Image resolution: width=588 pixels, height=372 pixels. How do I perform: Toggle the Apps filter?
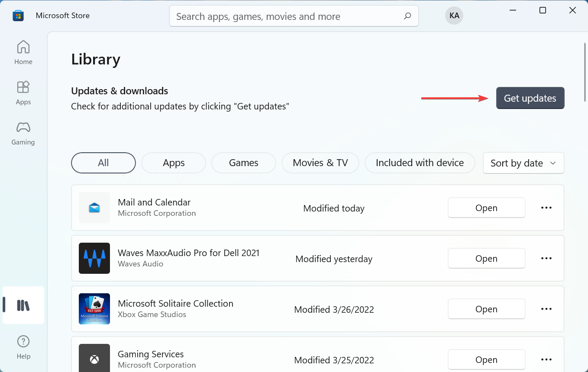(173, 163)
